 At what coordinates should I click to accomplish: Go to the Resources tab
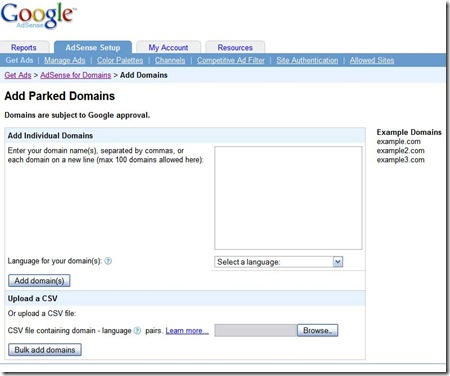coord(235,48)
